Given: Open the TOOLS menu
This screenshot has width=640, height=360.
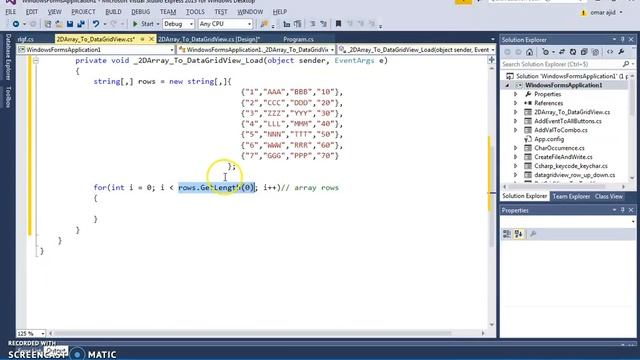Looking at the screenshot, I should 195,12.
